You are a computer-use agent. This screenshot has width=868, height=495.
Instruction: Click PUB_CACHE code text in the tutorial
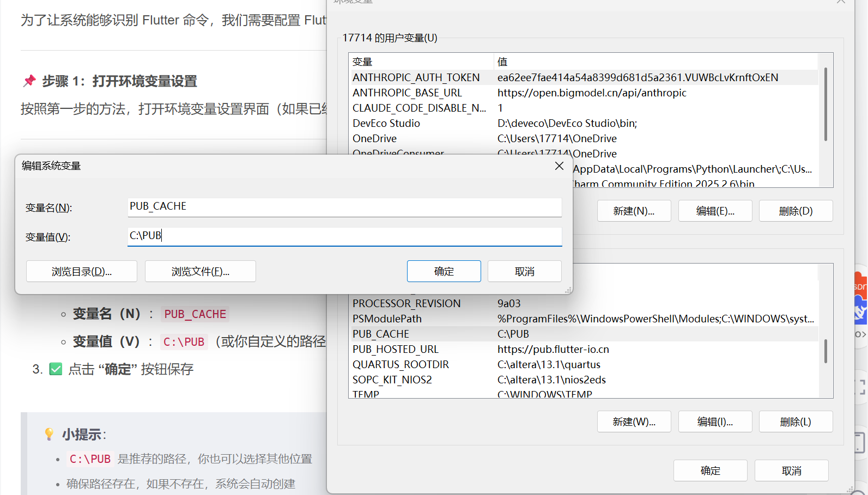tap(195, 314)
